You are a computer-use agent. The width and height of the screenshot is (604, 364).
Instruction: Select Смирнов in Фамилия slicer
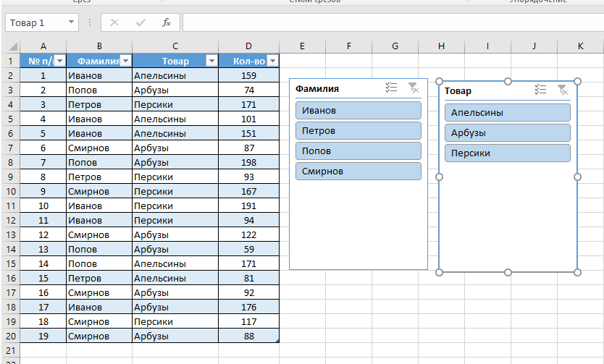(358, 172)
